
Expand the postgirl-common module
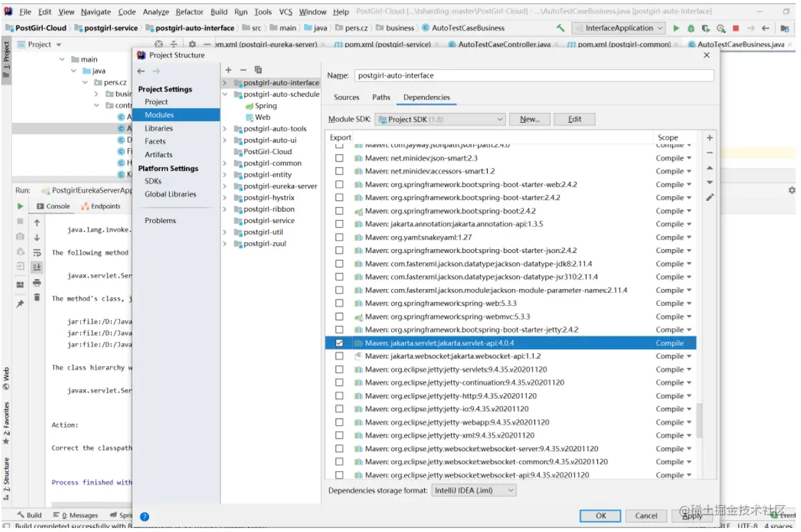224,164
